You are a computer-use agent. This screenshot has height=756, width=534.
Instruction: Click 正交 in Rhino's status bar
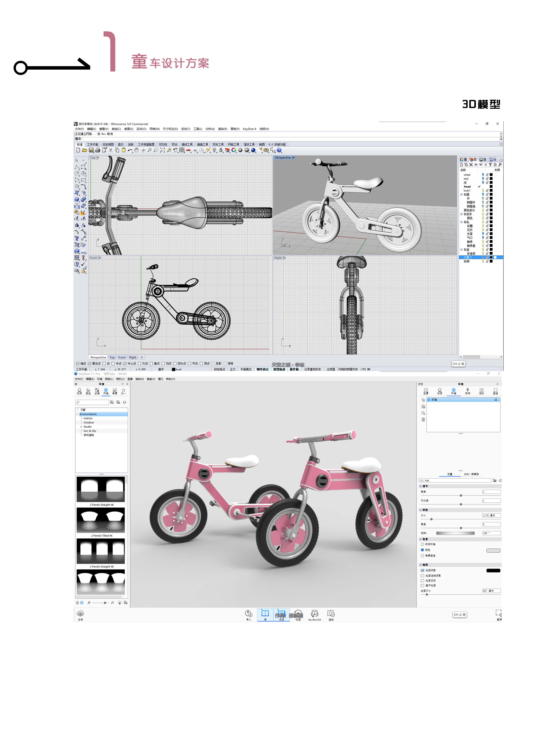tap(233, 369)
